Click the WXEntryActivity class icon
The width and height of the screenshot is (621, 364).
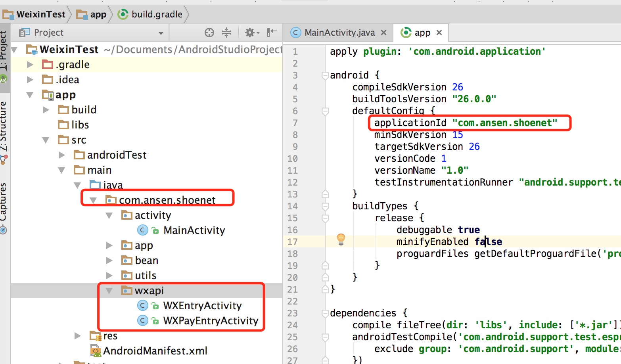[x=143, y=305]
